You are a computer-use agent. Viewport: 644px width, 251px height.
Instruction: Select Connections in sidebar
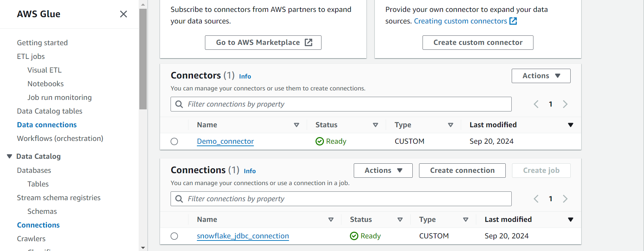38,225
